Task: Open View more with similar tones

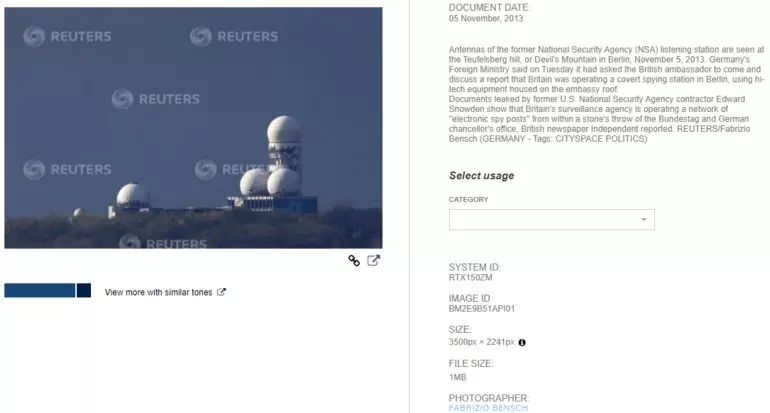Action: (x=159, y=292)
